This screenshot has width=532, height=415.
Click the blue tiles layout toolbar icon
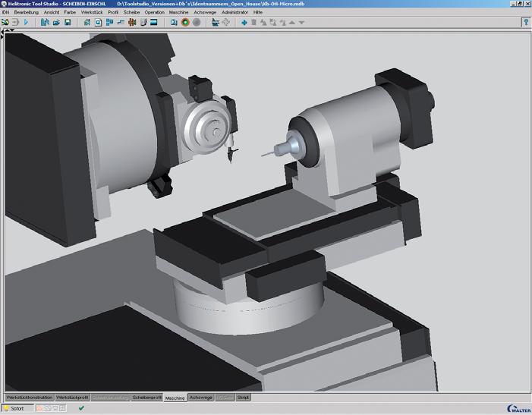[x=109, y=22]
